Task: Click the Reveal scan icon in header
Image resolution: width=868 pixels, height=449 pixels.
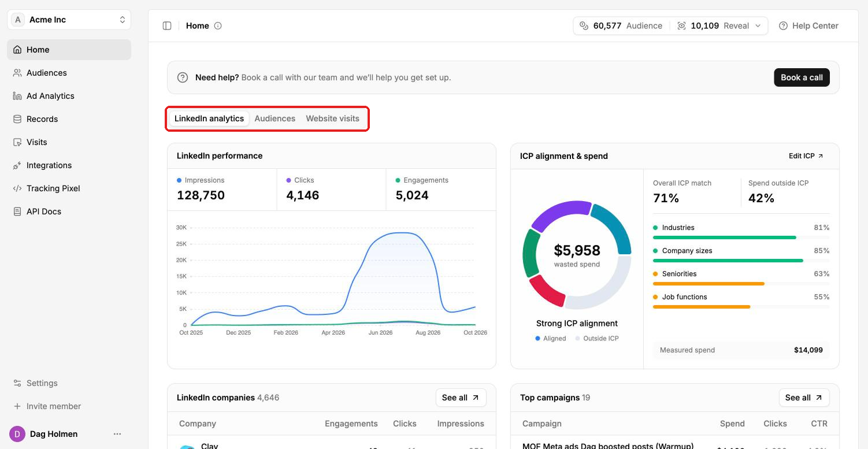Action: tap(681, 25)
